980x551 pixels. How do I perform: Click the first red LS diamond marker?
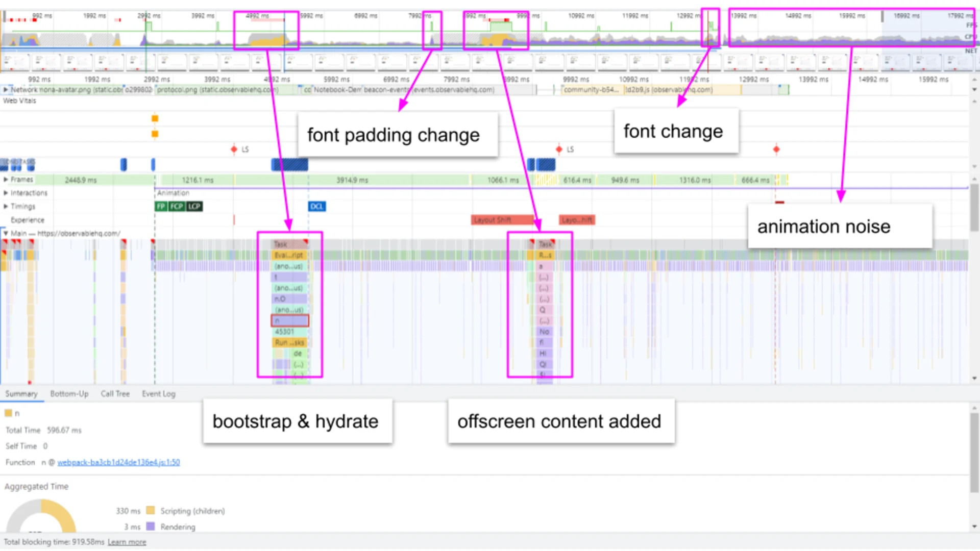click(x=234, y=149)
